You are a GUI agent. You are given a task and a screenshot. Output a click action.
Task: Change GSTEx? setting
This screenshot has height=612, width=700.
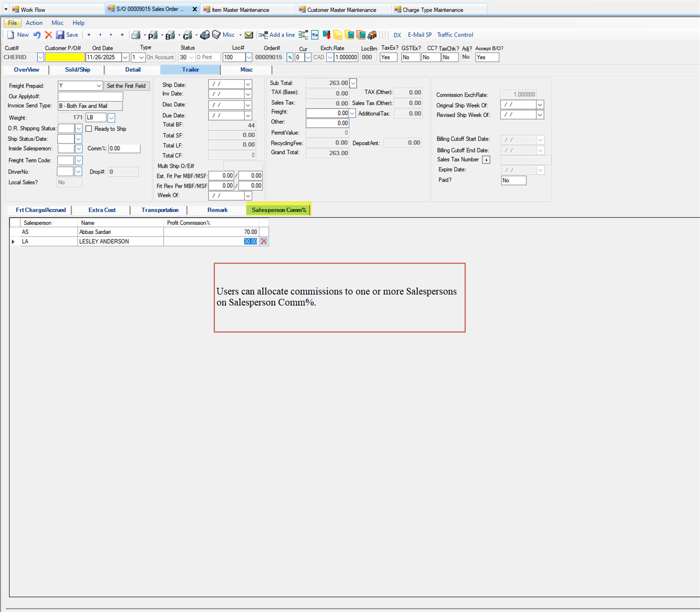coord(410,57)
